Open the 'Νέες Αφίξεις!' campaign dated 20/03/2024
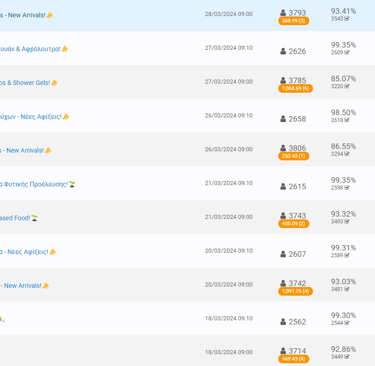The image size is (375, 366). coord(28,252)
